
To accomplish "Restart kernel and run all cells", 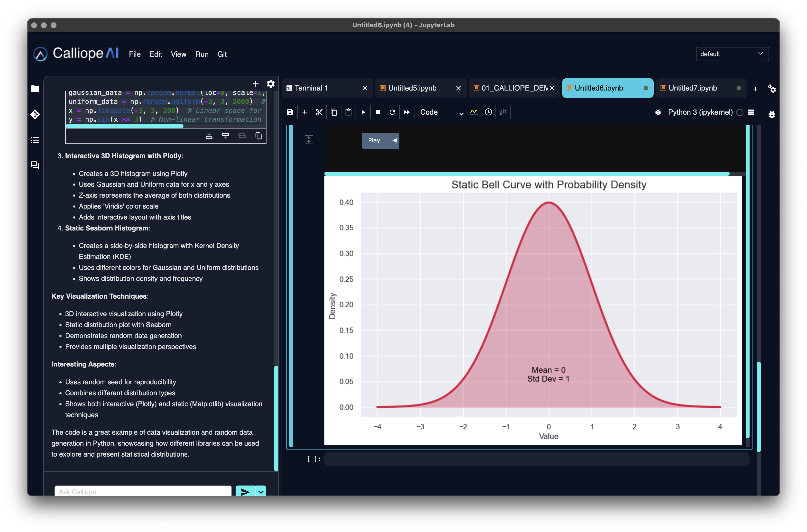I will point(407,112).
